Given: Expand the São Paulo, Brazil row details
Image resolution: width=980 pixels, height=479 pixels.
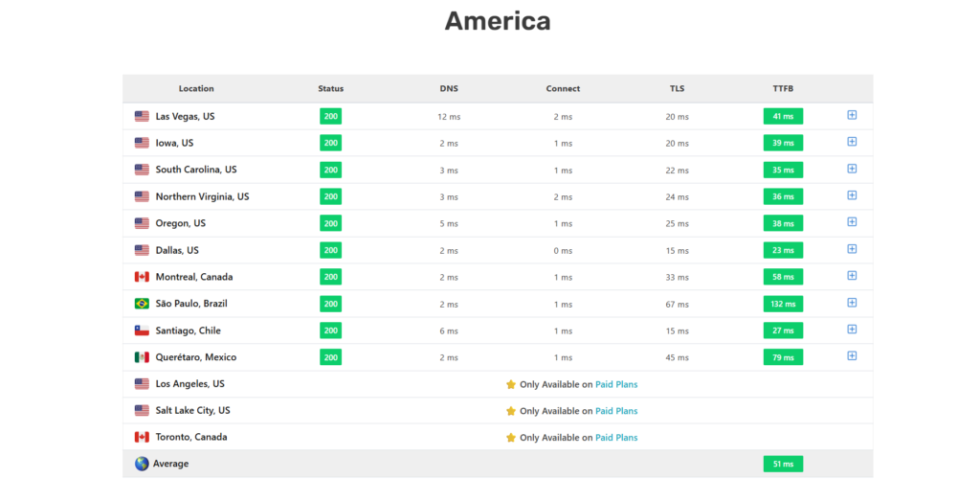Looking at the screenshot, I should [x=852, y=303].
